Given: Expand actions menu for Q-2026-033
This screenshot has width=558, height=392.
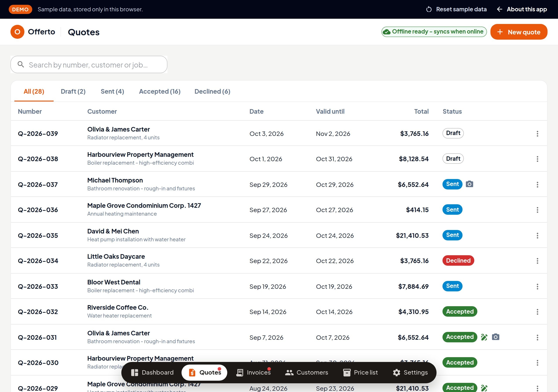Looking at the screenshot, I should (537, 286).
